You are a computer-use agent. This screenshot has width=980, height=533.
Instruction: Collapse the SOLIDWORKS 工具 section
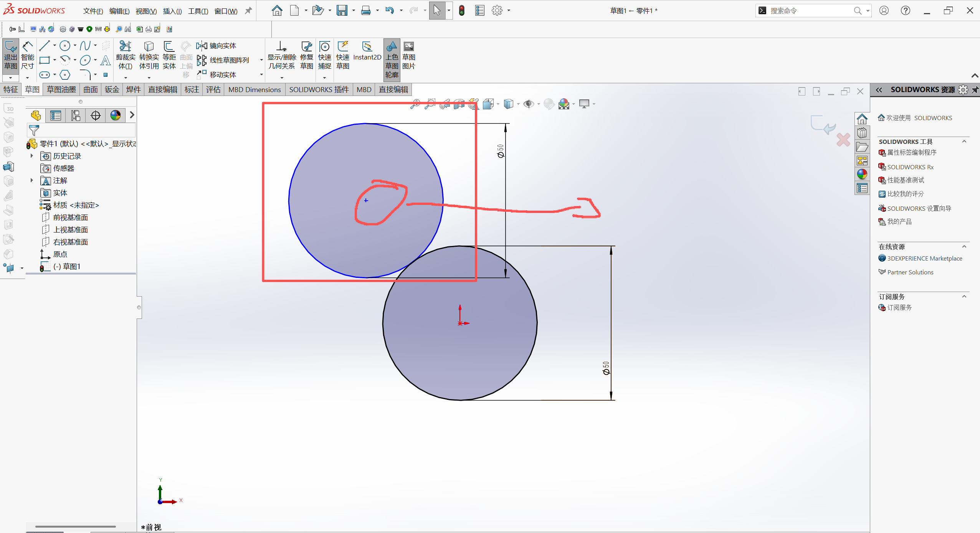coord(964,142)
